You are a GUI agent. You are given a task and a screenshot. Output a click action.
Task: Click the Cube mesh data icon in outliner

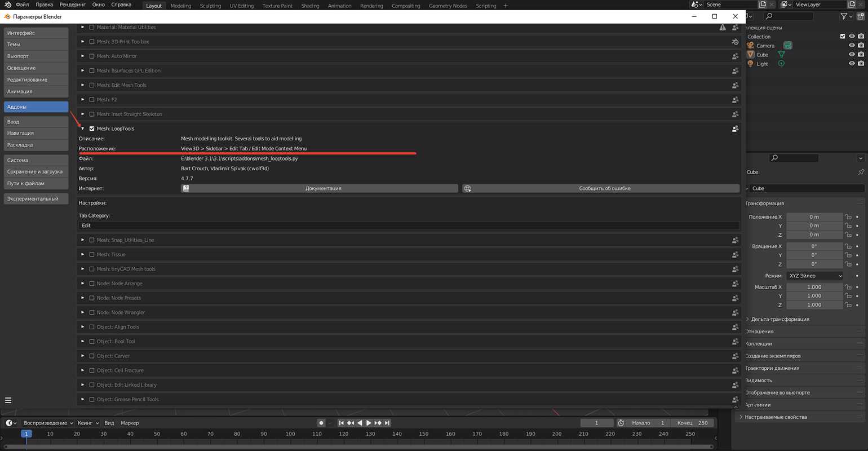(x=781, y=55)
